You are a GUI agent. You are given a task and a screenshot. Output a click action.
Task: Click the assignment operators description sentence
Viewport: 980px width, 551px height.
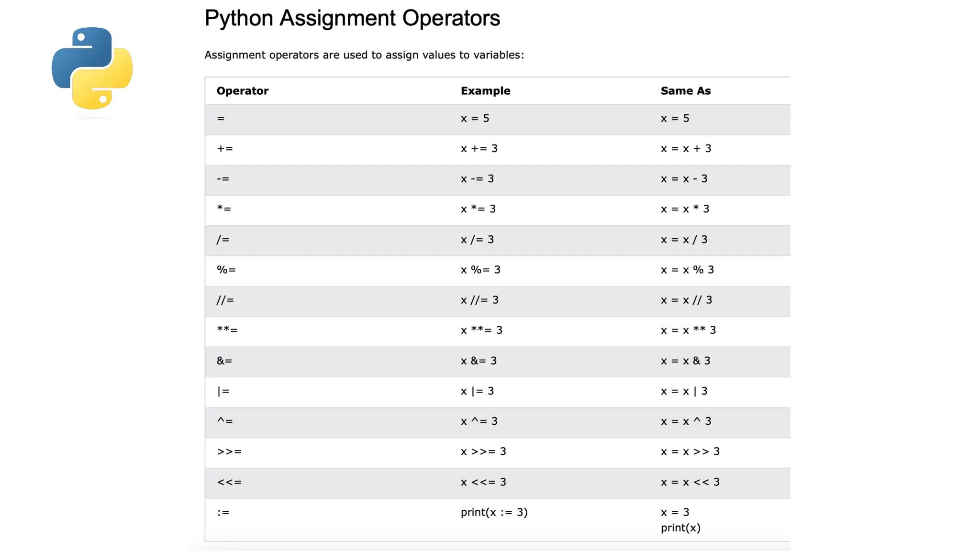pos(364,55)
